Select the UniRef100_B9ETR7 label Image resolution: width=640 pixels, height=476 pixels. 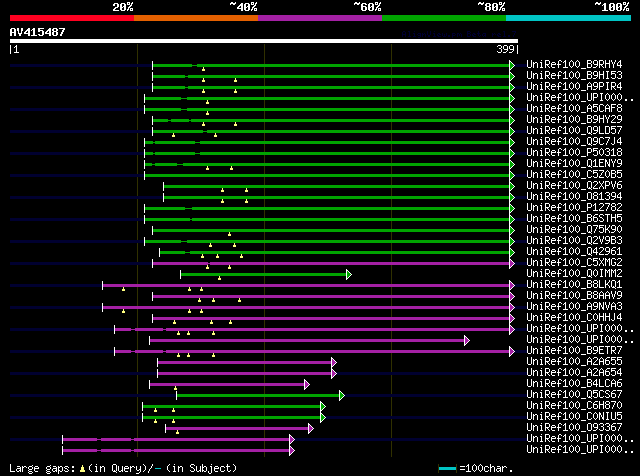tap(574, 351)
